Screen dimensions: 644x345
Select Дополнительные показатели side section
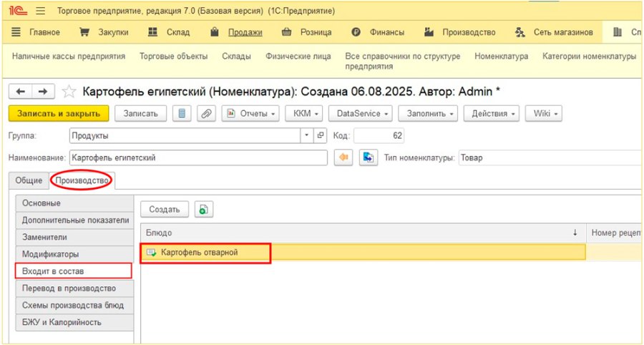pos(74,220)
